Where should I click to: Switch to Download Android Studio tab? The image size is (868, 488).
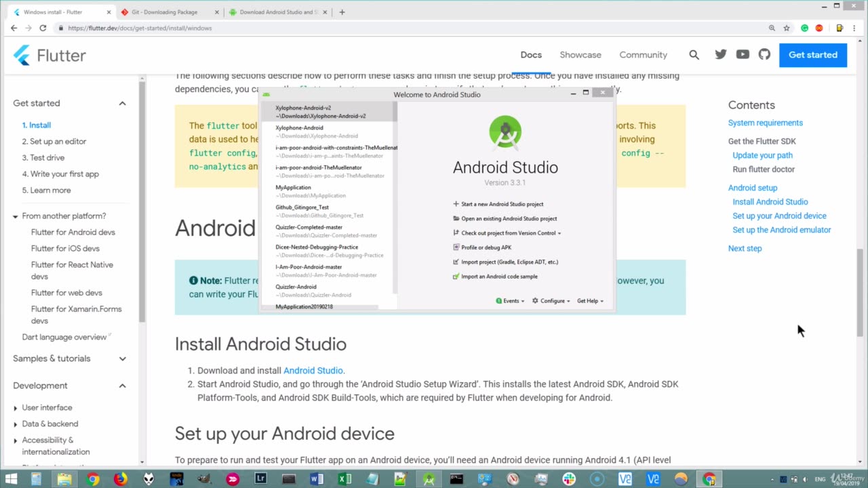(278, 12)
